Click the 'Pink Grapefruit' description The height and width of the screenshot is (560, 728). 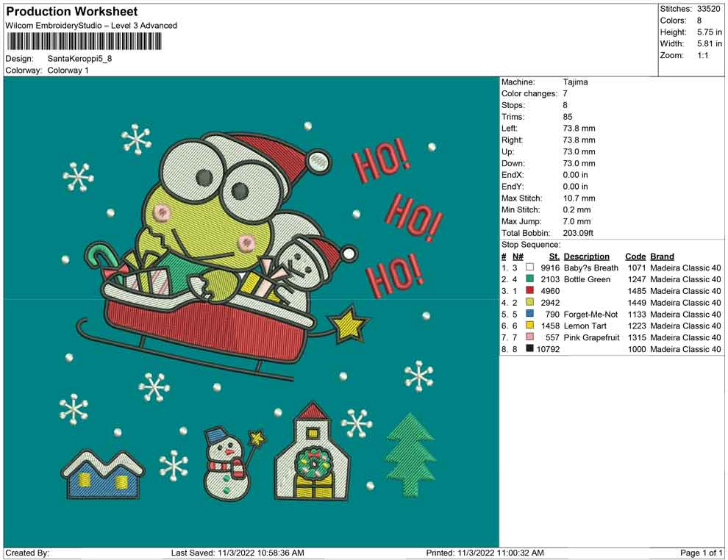click(x=591, y=337)
